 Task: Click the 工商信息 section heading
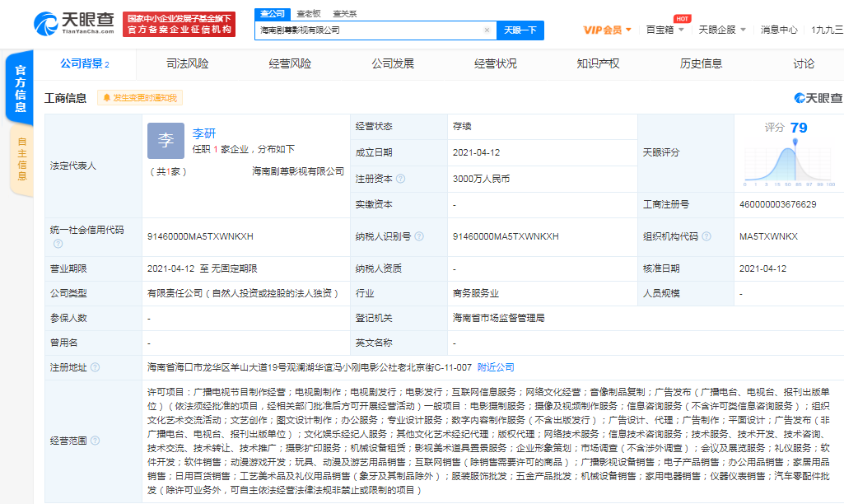click(65, 98)
